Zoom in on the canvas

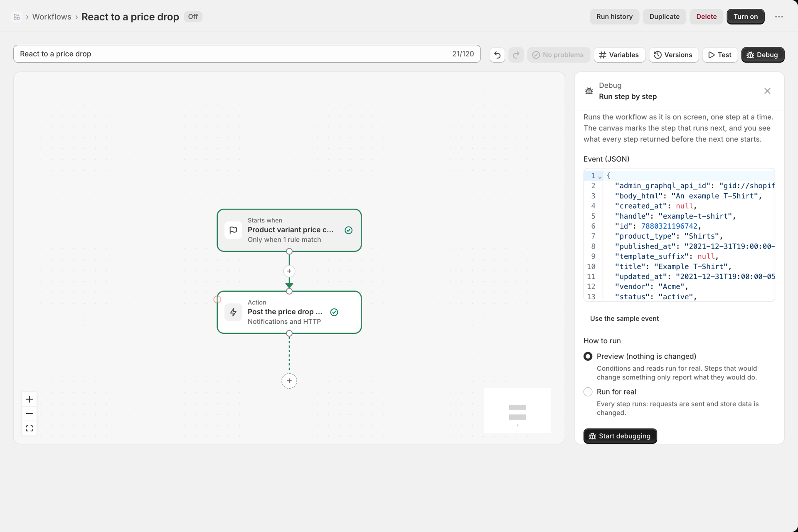pyautogui.click(x=30, y=399)
